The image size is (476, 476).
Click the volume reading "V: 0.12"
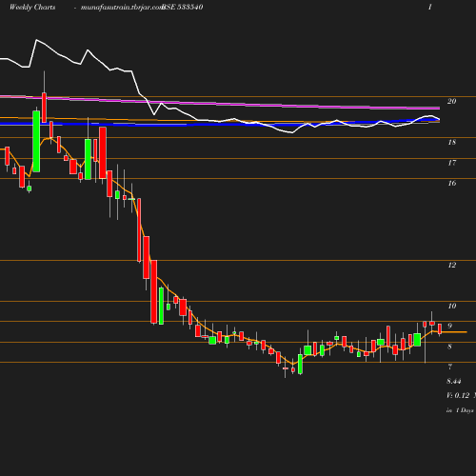point(458,395)
